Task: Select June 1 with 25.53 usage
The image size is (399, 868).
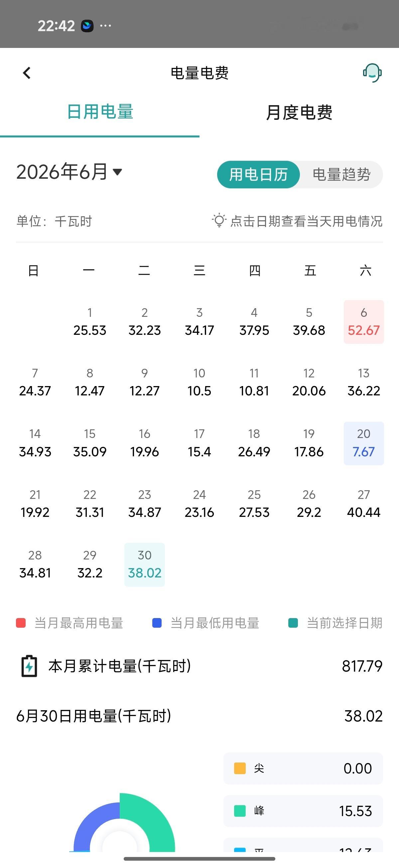Action: pyautogui.click(x=89, y=322)
